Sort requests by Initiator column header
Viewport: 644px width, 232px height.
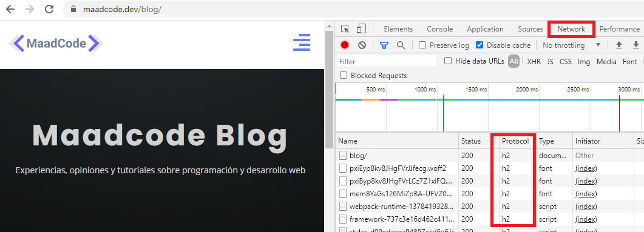(x=602, y=141)
